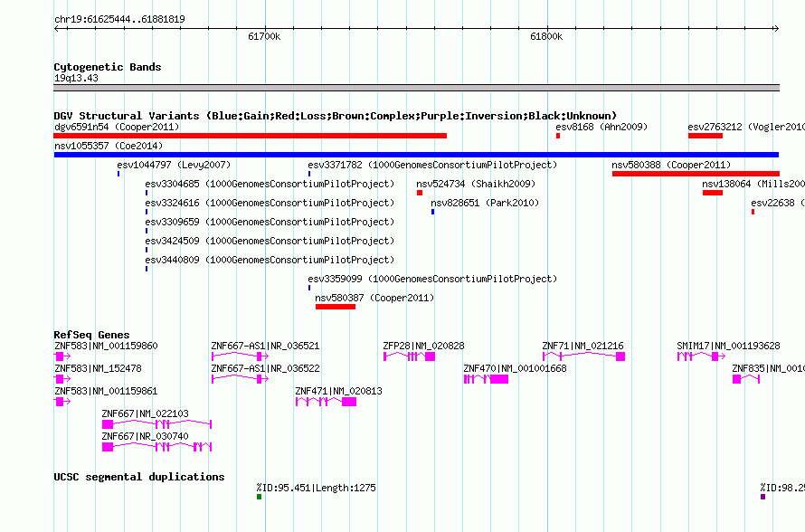This screenshot has height=532, width=805.
Task: Click the nsv828651 (Park2010) blue marker
Action: click(x=432, y=212)
